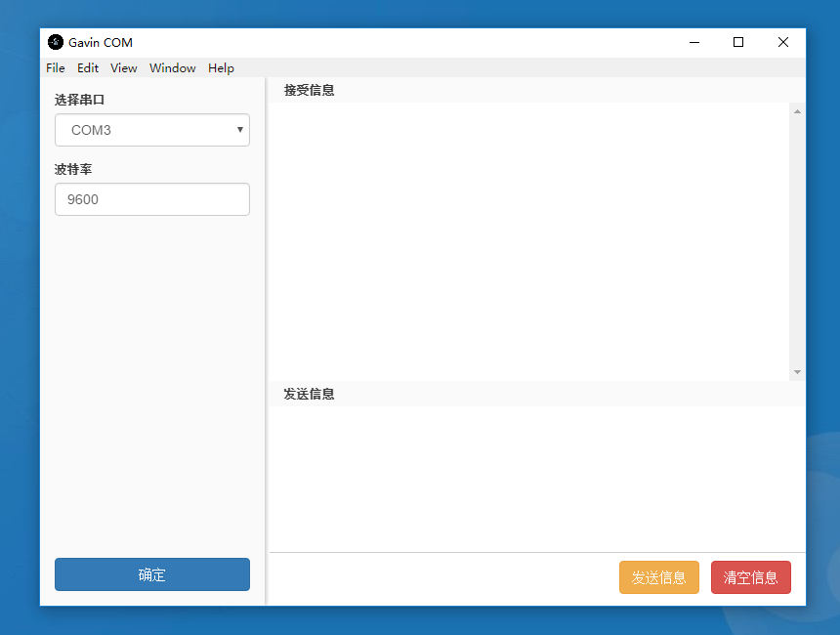Click the receive area scrollbar down arrow
This screenshot has height=635, width=840.
click(797, 372)
